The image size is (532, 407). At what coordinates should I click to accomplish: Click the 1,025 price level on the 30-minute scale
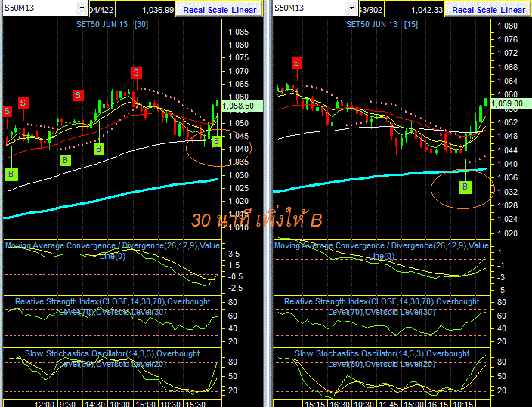pos(239,188)
